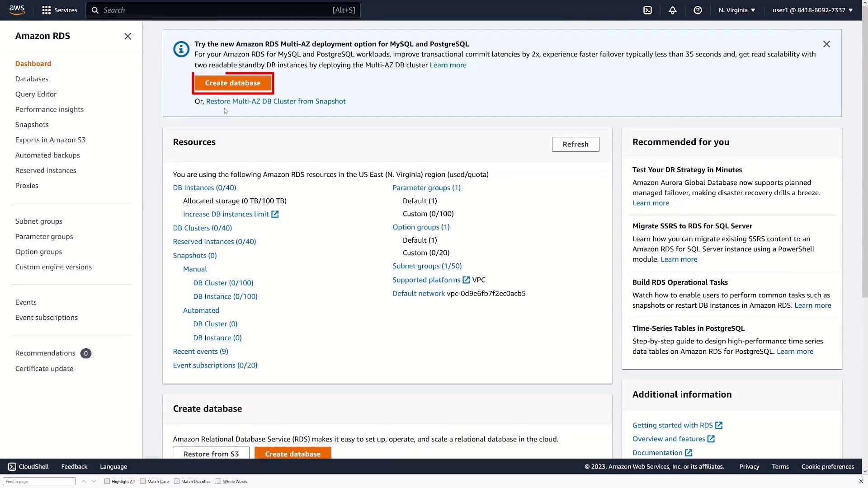Click the CloudShell icon in footer

[x=12, y=467]
